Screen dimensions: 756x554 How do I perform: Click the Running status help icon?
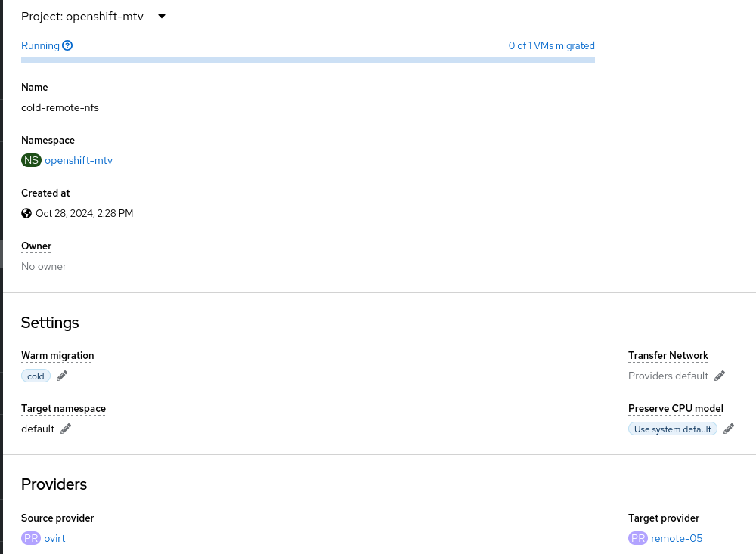(x=67, y=45)
